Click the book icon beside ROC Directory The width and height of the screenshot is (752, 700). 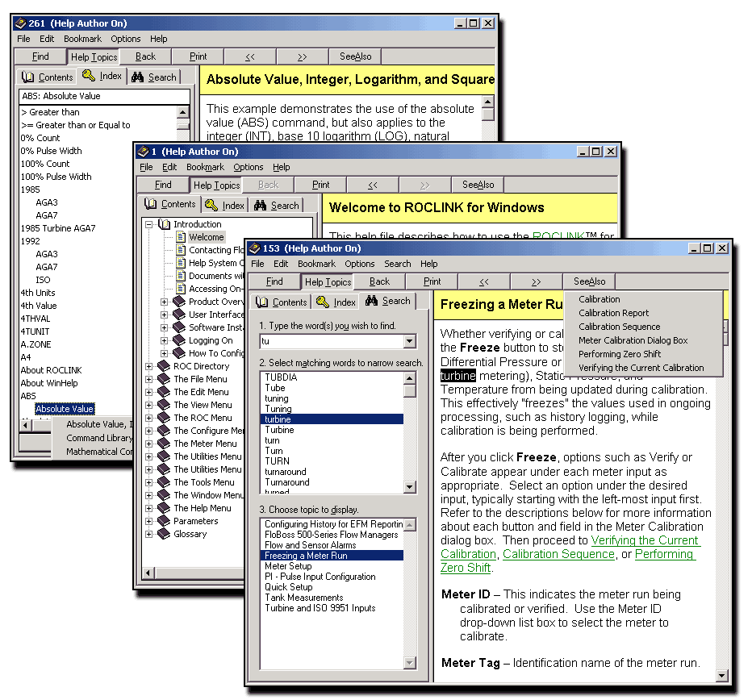pos(164,366)
